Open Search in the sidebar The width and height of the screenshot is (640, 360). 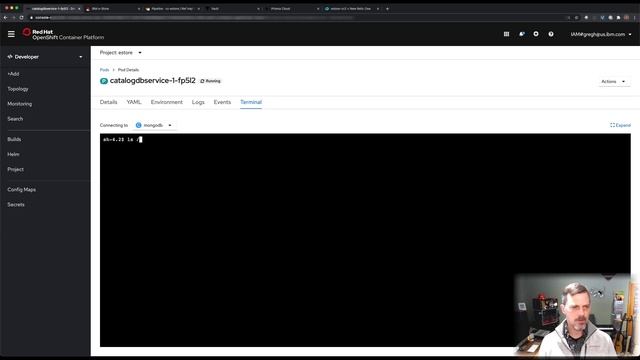click(x=15, y=119)
